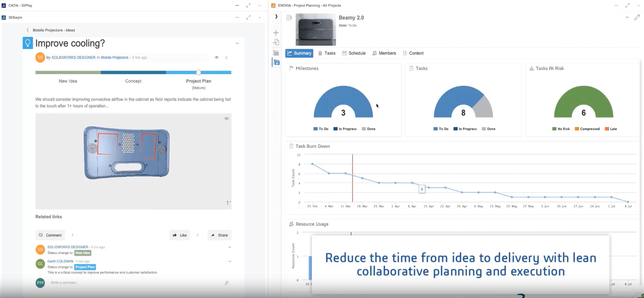Open the folder icon in ENOVIA sidebar
Screen dimensions: 644x298
[276, 53]
